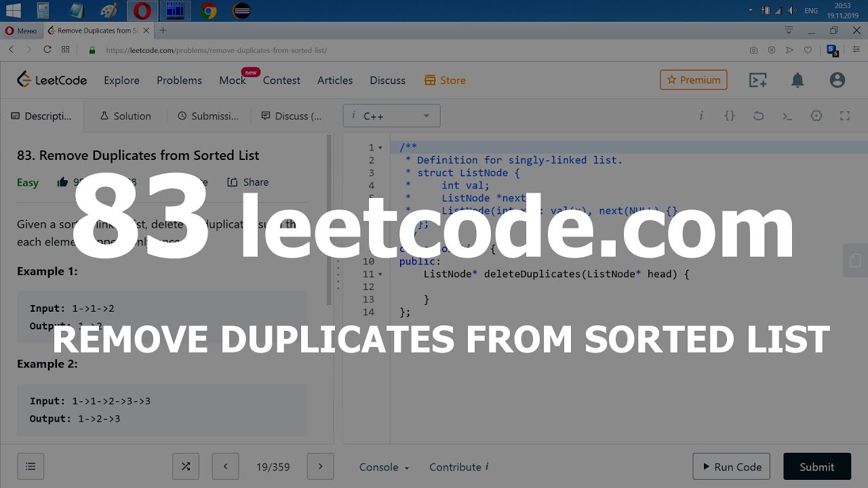The image size is (868, 488).
Task: Click the heart bookmark icon
Action: (x=808, y=50)
